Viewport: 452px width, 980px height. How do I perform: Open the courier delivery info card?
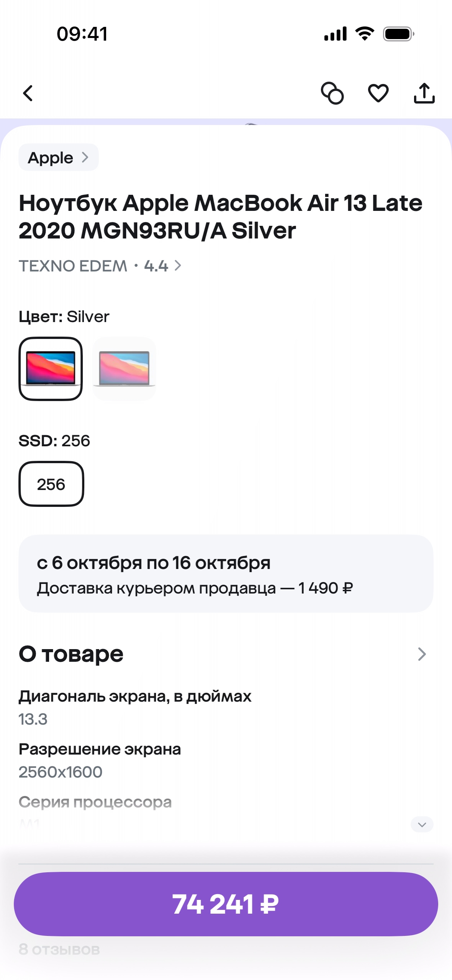click(226, 574)
